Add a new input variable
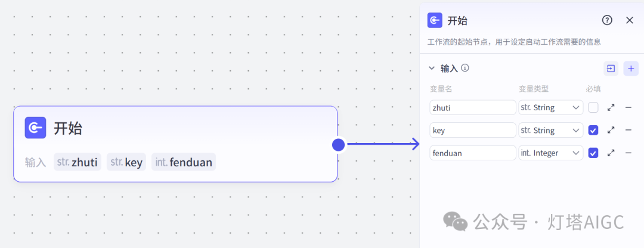644x248 pixels. tap(630, 69)
